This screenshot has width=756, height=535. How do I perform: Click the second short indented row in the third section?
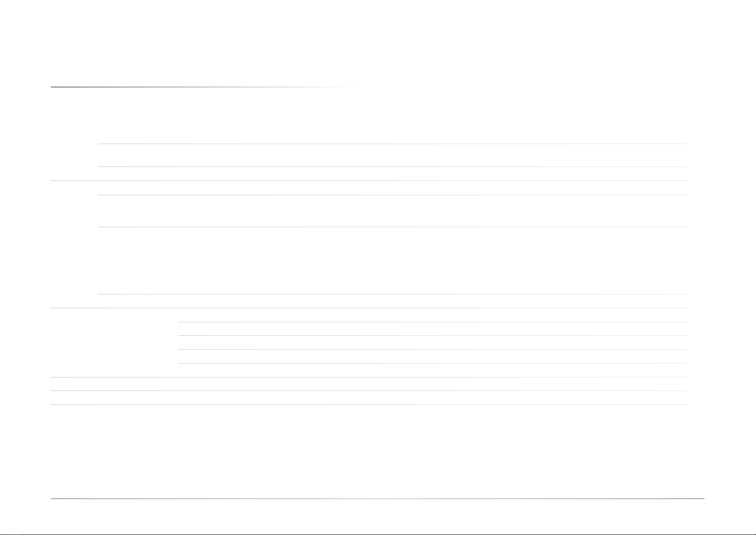433,329
